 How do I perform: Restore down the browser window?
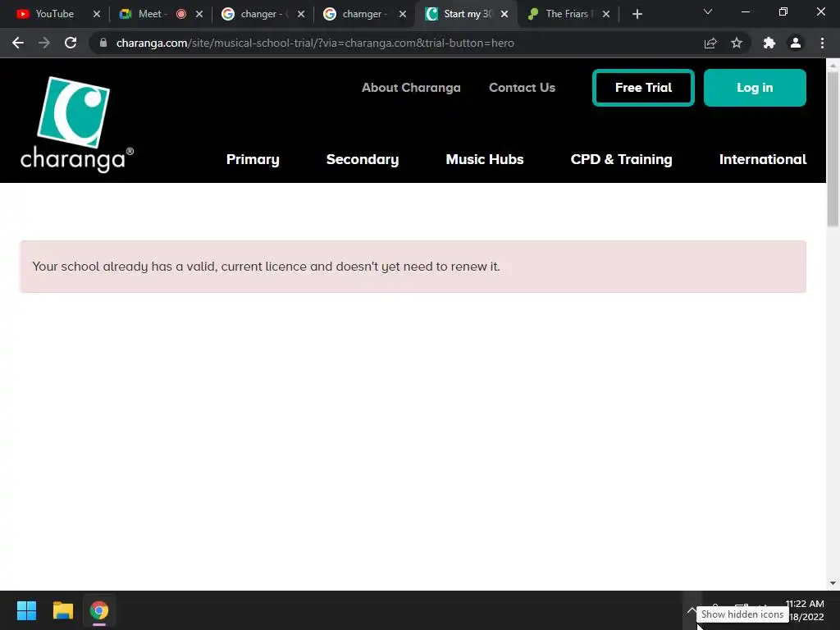pos(783,11)
